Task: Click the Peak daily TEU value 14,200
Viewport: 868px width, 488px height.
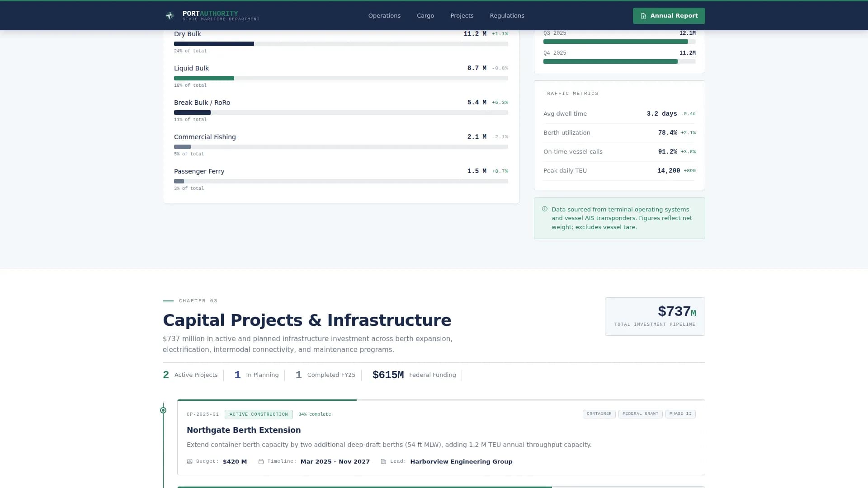Action: [669, 171]
